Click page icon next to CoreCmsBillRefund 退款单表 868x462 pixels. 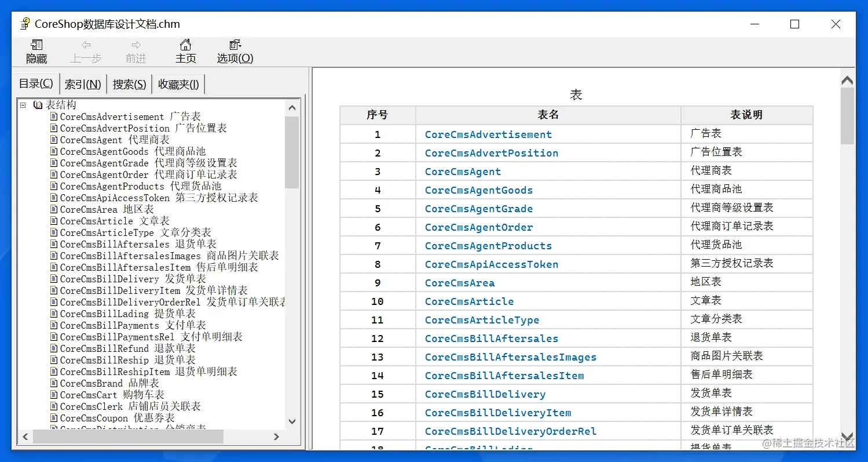54,348
